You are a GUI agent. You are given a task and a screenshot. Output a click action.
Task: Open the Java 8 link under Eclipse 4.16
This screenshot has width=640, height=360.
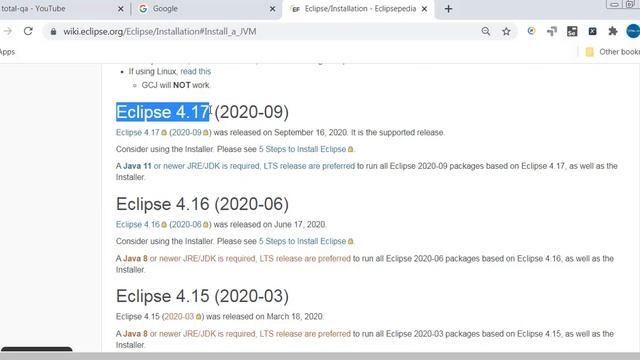coord(237,258)
